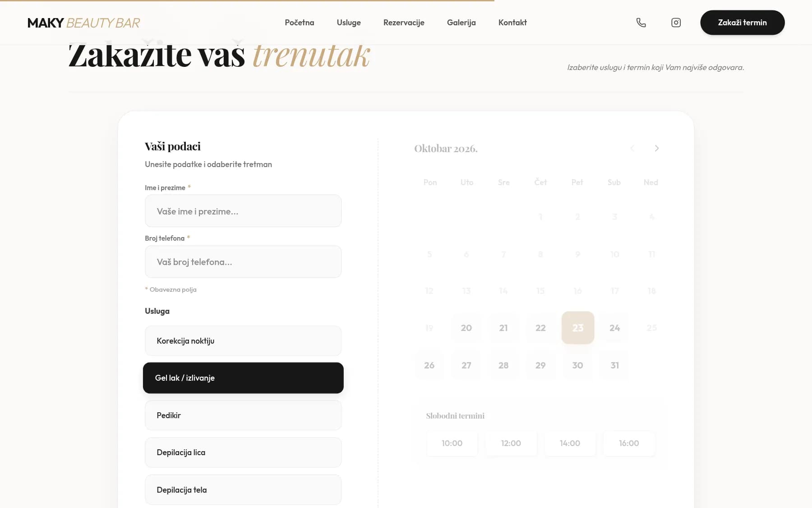Pick October 22 in calendar
812x508 pixels.
tap(540, 328)
